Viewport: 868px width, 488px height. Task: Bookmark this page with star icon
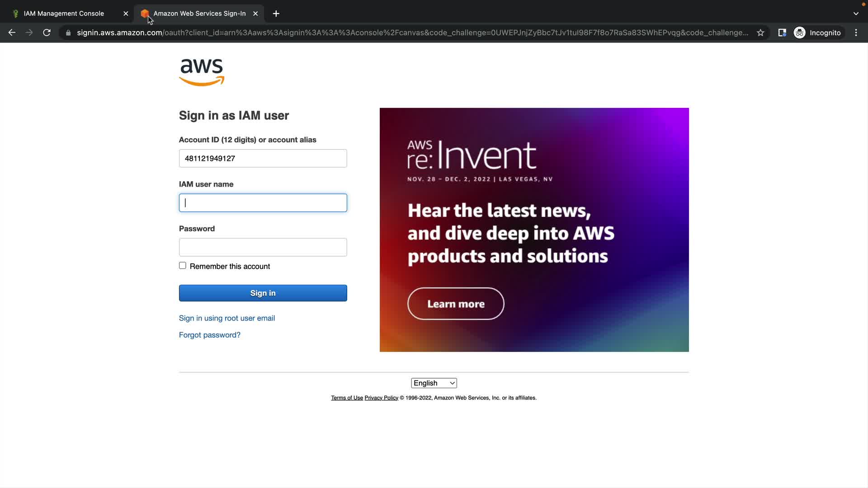[760, 33]
